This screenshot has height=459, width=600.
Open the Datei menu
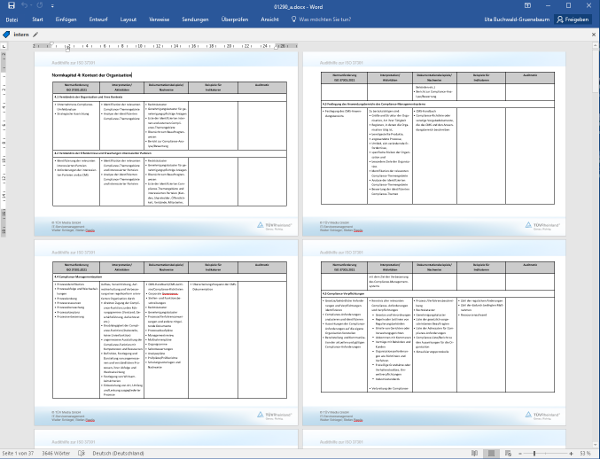(10, 19)
